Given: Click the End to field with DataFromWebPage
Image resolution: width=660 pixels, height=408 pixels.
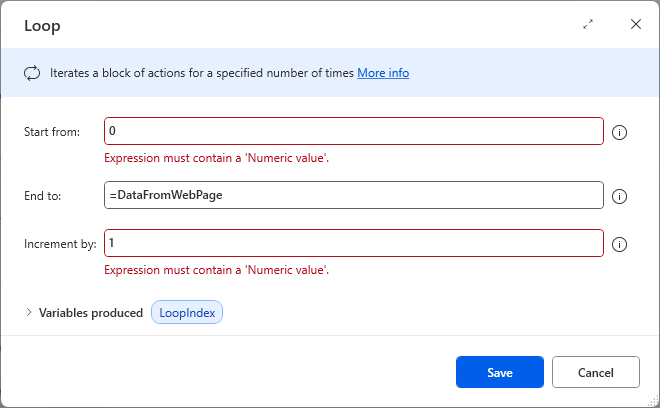Looking at the screenshot, I should tap(354, 195).
